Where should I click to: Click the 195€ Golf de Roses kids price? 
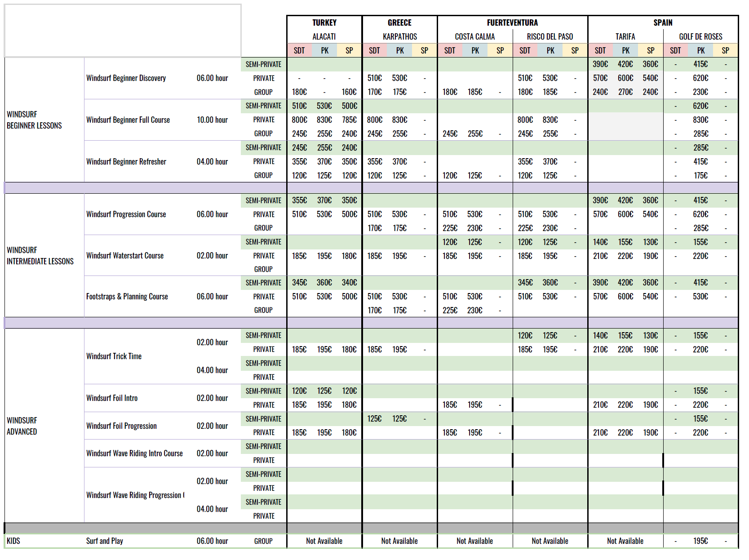tap(700, 541)
